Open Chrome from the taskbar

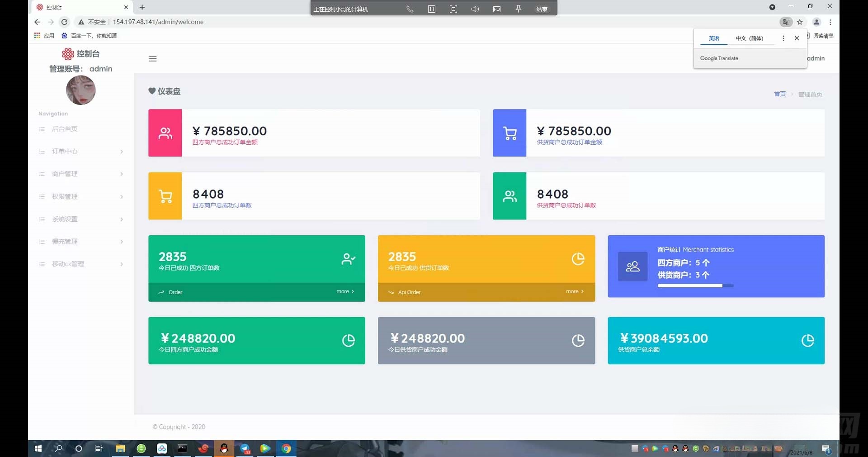286,448
